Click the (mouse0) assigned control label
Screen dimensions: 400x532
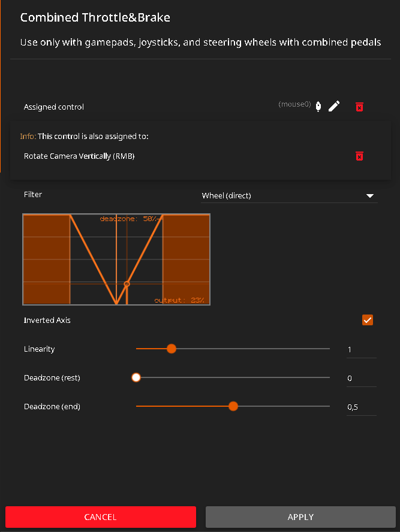pos(294,105)
